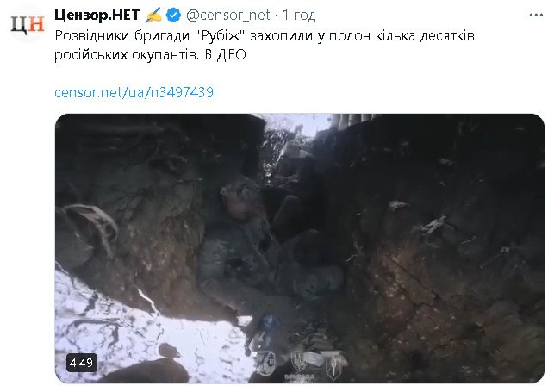Open the '1 год' post timestamp
This screenshot has height=392, width=548.
click(x=299, y=15)
